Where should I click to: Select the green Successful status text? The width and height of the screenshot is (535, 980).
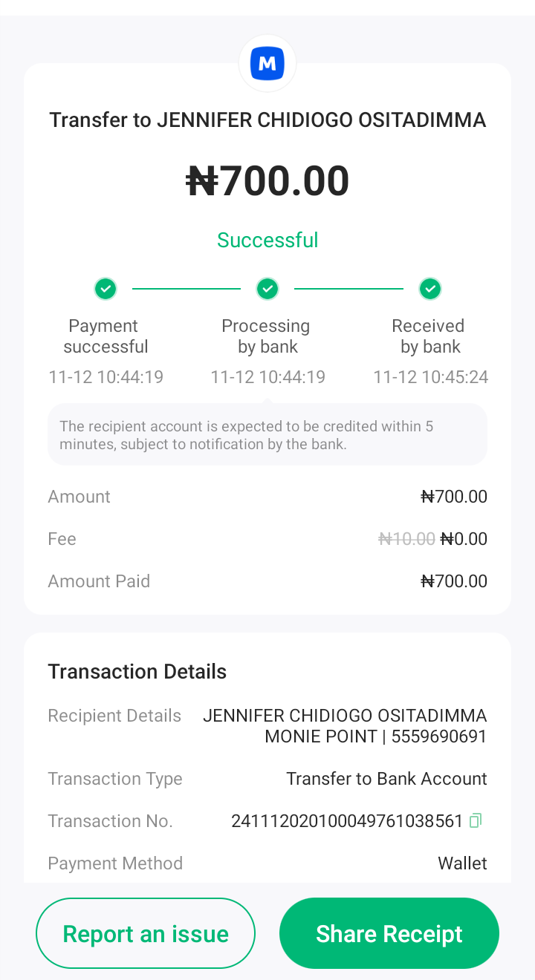tap(267, 240)
